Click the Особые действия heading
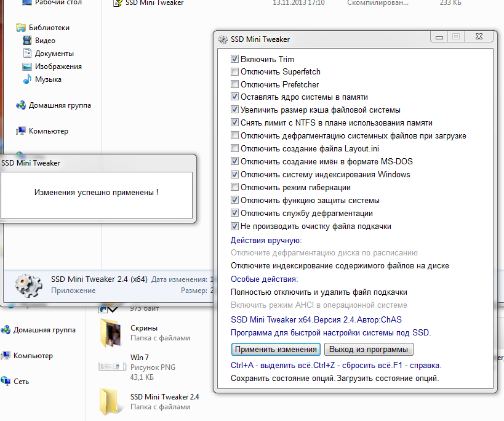 [x=264, y=279]
